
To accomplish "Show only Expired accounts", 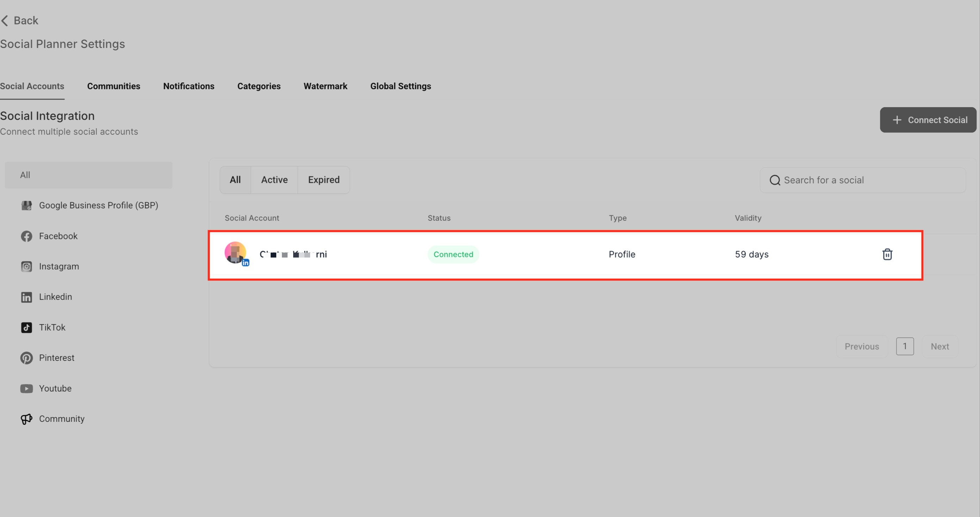I will pos(323,180).
